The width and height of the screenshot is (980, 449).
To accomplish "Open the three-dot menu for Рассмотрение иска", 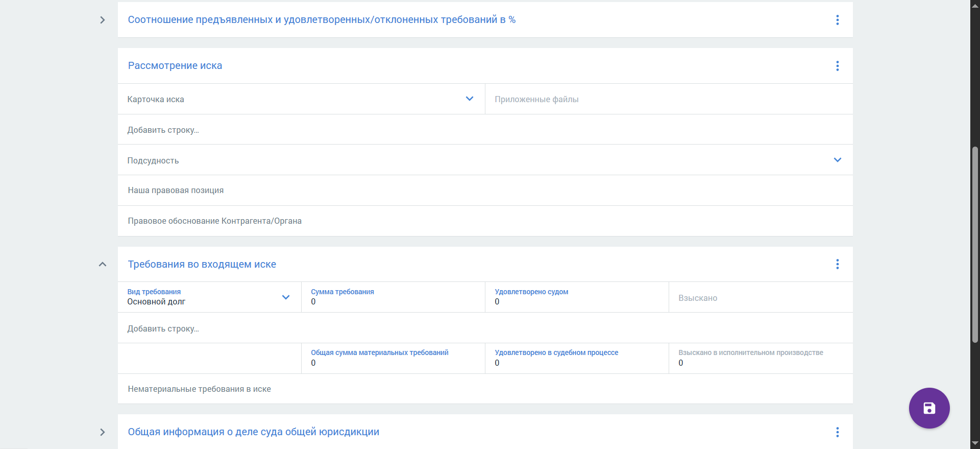I will (x=837, y=66).
